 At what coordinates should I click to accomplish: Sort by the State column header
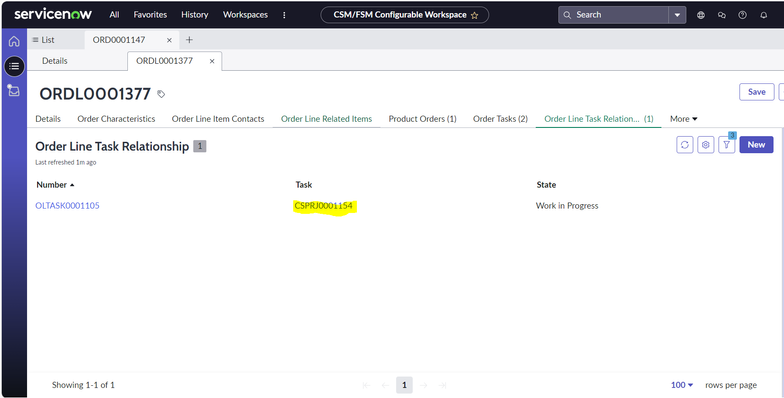pos(546,184)
